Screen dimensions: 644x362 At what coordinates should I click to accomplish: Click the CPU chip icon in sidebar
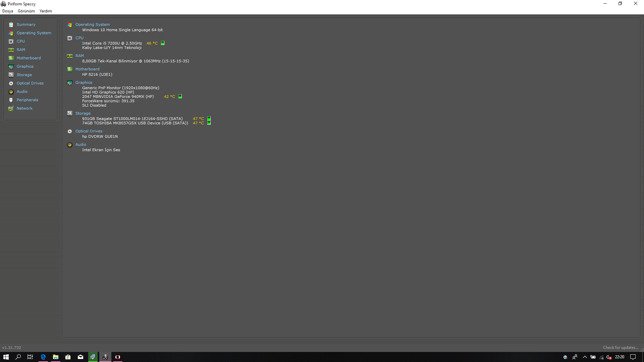coord(11,42)
